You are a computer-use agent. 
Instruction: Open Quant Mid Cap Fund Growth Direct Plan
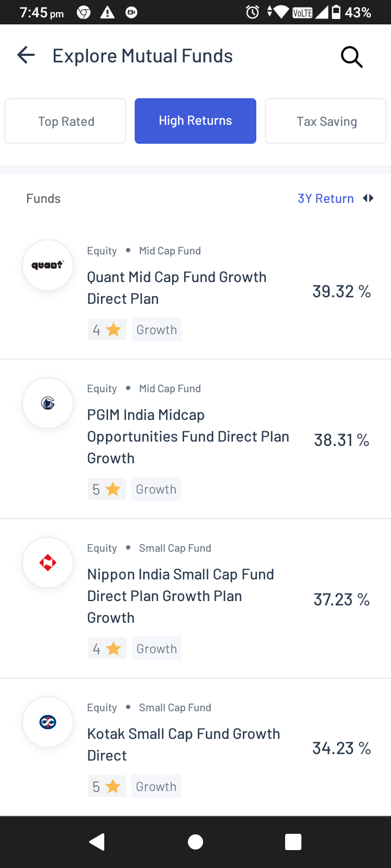177,288
